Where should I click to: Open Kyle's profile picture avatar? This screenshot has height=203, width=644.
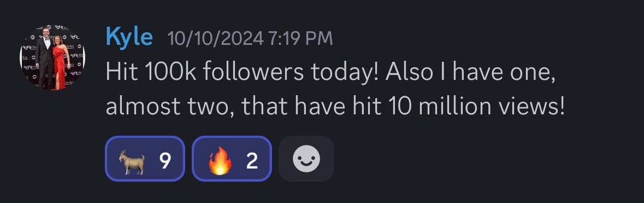[52, 57]
